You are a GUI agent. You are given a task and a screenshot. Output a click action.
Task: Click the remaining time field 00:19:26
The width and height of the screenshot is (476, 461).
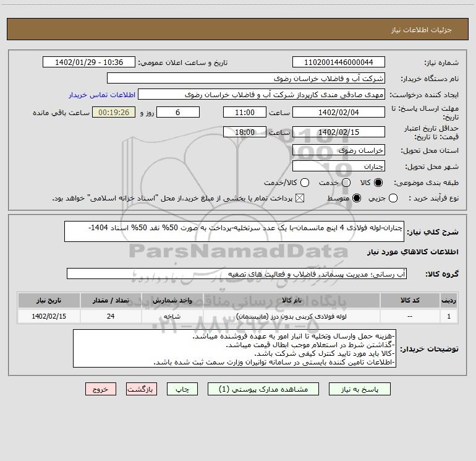pos(114,112)
